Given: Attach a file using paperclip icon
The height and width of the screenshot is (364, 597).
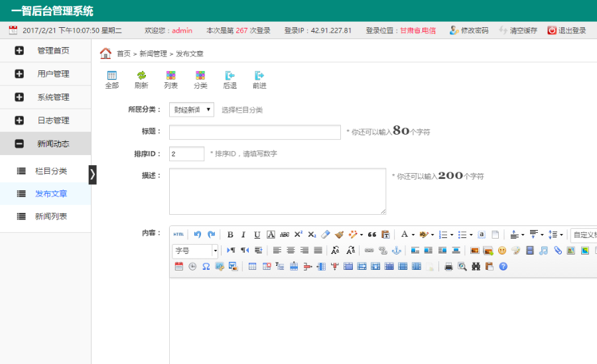Looking at the screenshot, I should 557,250.
